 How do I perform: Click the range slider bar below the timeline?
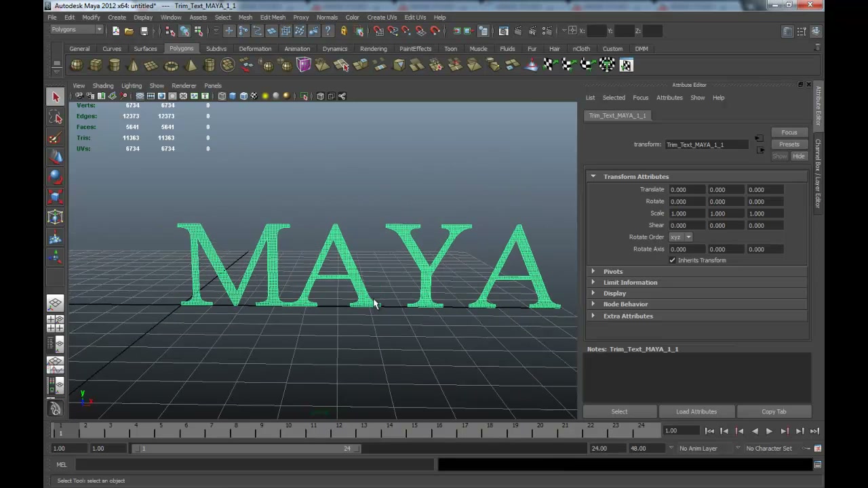tap(247, 449)
